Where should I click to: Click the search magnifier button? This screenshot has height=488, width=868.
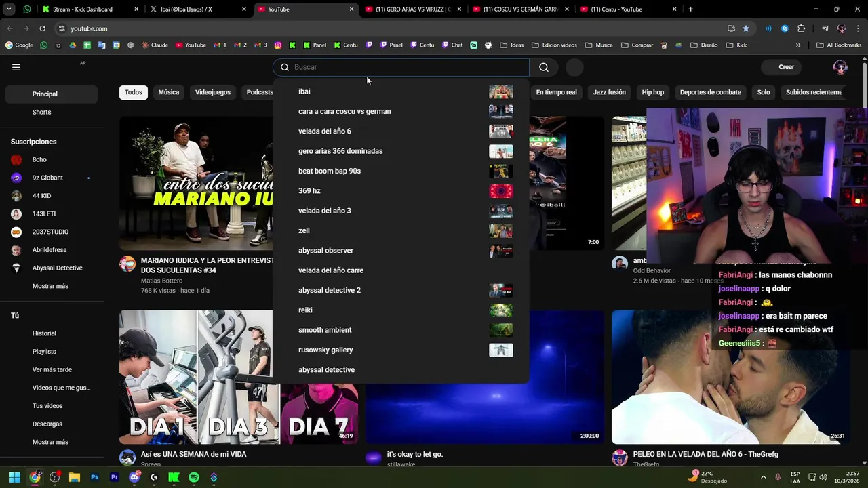pos(544,67)
